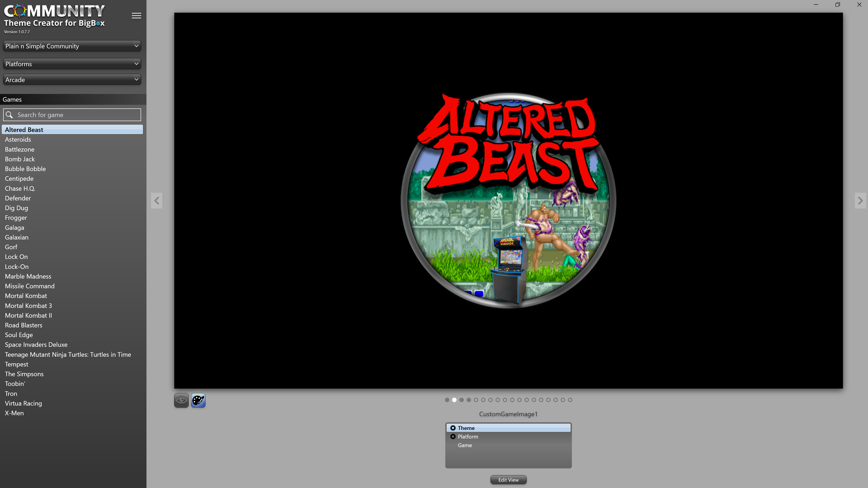Select the second view pagination dot
The width and height of the screenshot is (868, 488).
454,400
